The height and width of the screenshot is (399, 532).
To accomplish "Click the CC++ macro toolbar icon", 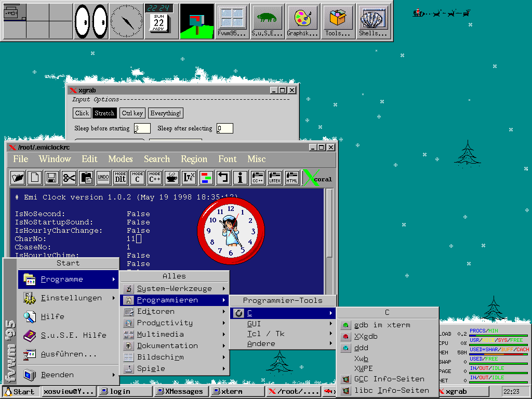I will [x=258, y=178].
